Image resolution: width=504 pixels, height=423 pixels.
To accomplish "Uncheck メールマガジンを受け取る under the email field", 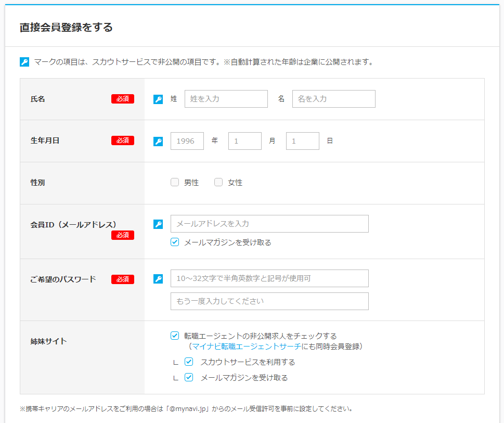I will point(175,242).
